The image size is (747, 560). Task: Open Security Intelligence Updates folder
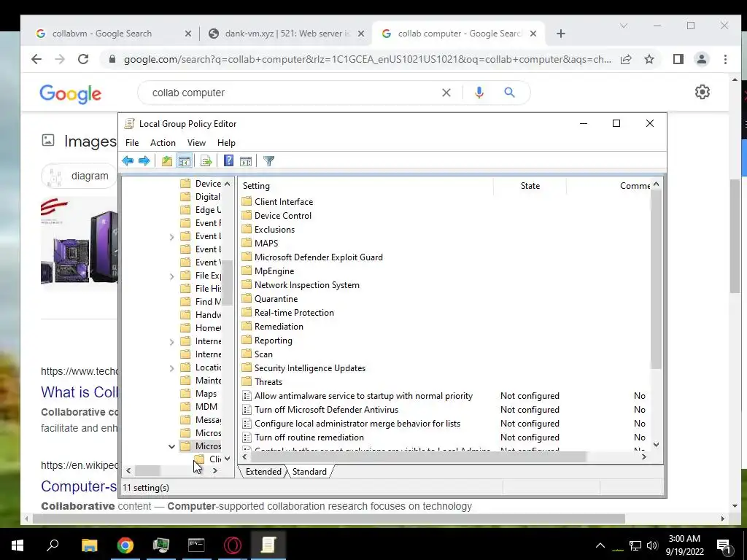[309, 368]
